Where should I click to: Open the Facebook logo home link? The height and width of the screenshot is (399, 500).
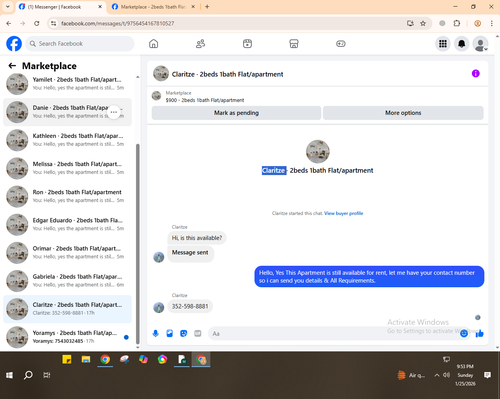[x=14, y=44]
